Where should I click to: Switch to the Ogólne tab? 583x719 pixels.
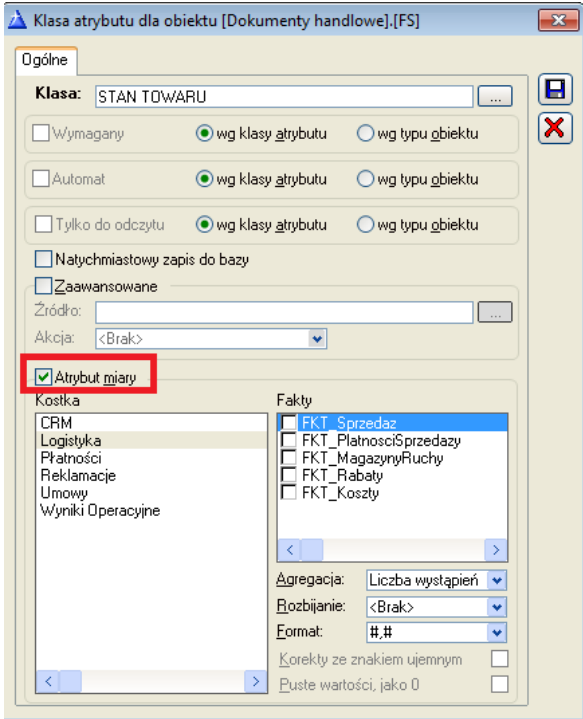tap(45, 60)
